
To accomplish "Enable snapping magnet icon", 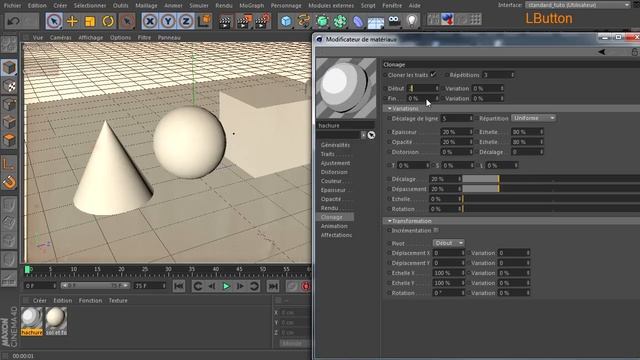I will [x=9, y=182].
